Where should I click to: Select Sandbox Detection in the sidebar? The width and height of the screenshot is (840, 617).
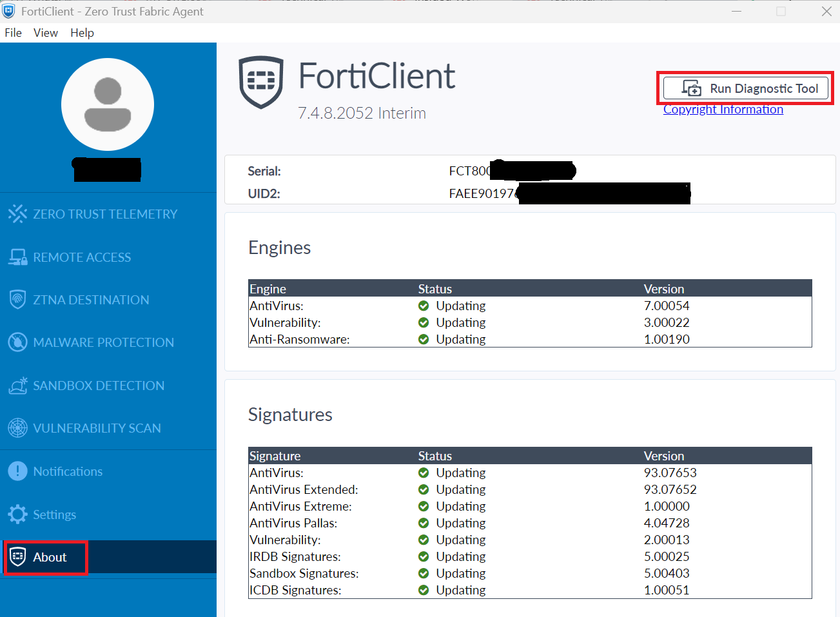point(99,386)
